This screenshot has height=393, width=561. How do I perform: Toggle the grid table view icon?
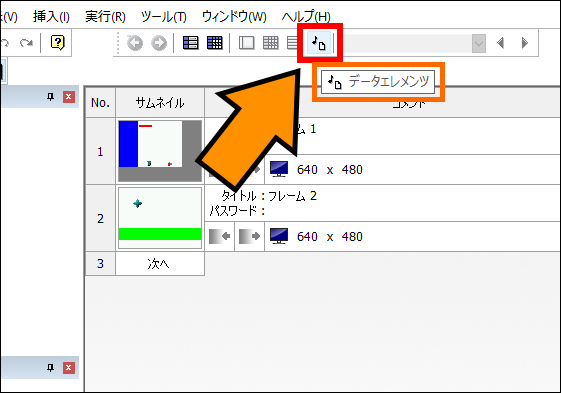270,43
